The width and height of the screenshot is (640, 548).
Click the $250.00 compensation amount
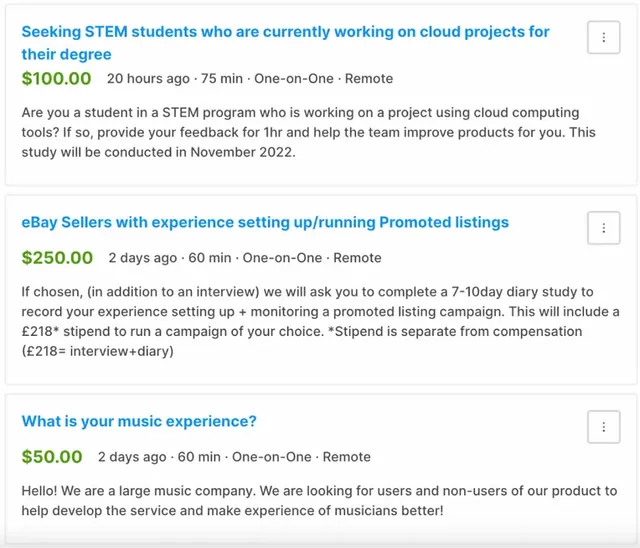pyautogui.click(x=57, y=258)
